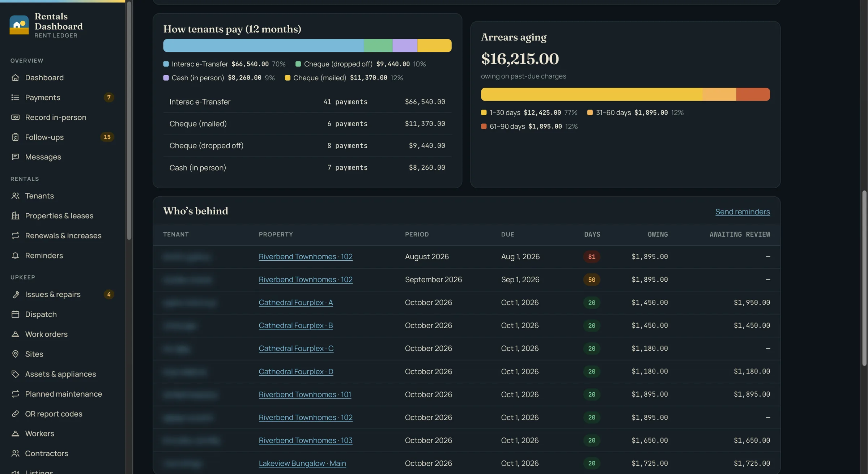Click the Work orders hard-hat icon
Image resolution: width=868 pixels, height=474 pixels.
click(15, 334)
